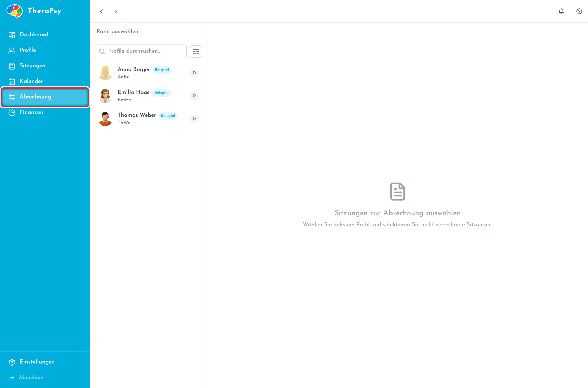The image size is (588, 388).
Task: Focus the Profile durchsuchen search field
Action: (x=140, y=51)
